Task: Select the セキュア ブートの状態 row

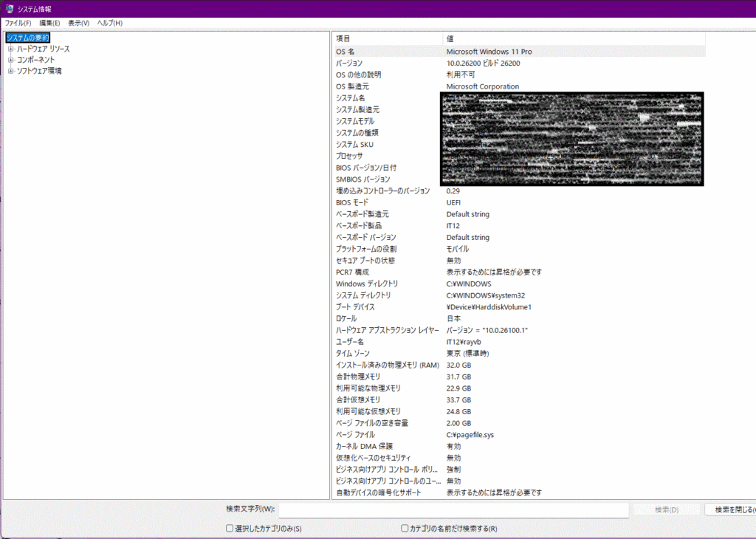Action: coord(519,261)
